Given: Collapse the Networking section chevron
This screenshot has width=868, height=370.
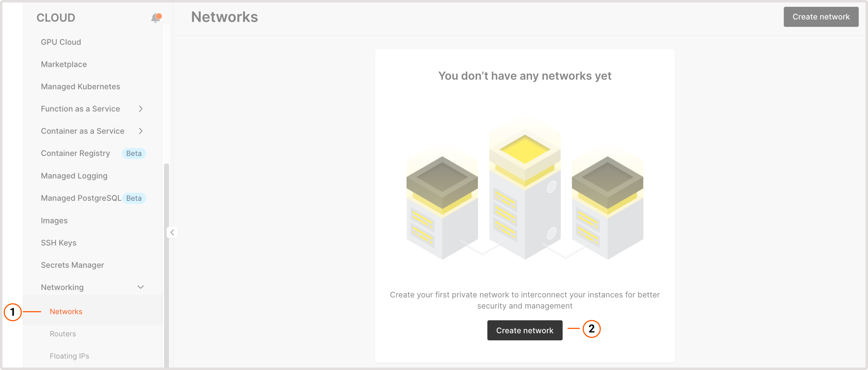Looking at the screenshot, I should click(141, 287).
